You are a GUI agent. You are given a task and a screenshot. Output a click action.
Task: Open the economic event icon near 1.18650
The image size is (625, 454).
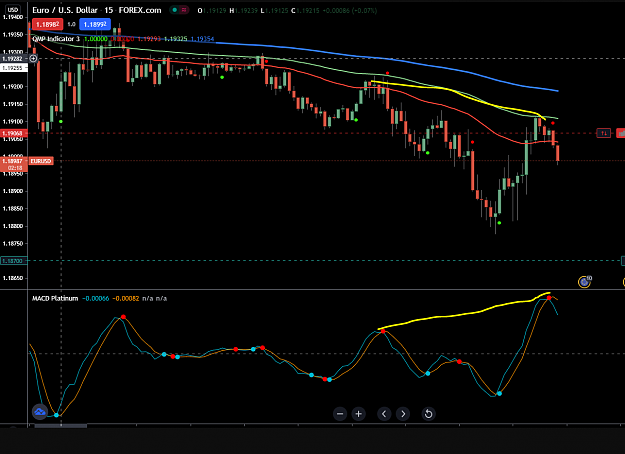pyautogui.click(x=584, y=282)
